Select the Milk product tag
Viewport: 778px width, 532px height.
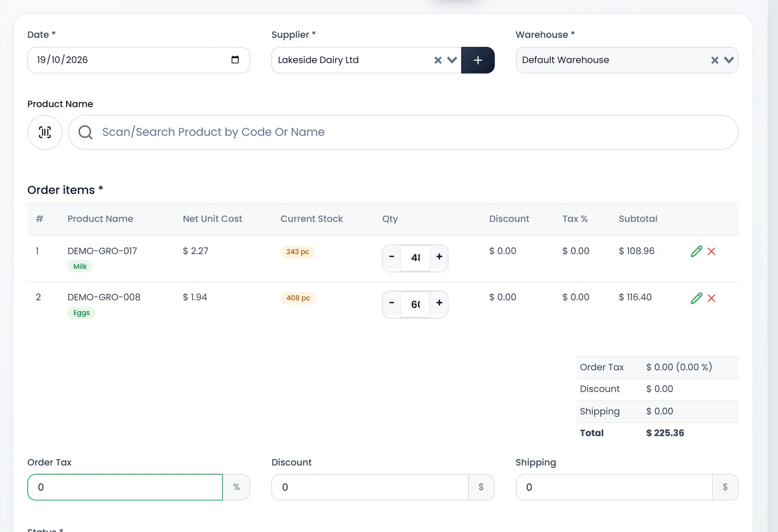(80, 266)
